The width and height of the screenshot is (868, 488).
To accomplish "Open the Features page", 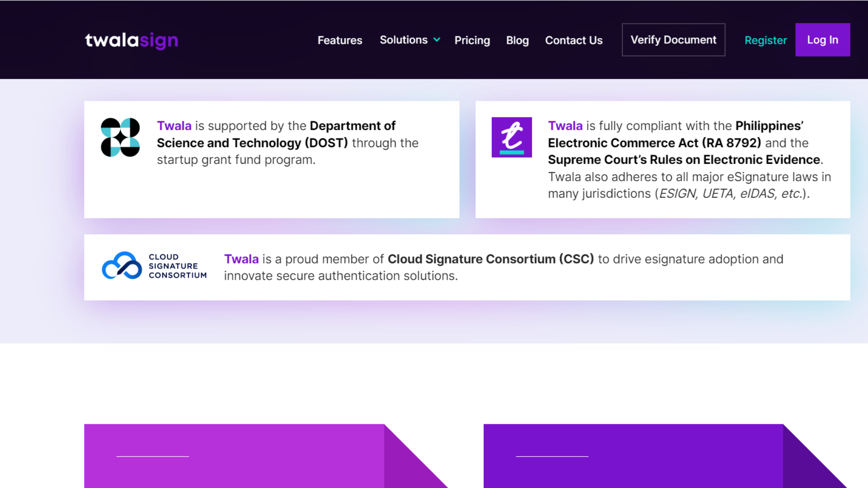I will point(340,40).
